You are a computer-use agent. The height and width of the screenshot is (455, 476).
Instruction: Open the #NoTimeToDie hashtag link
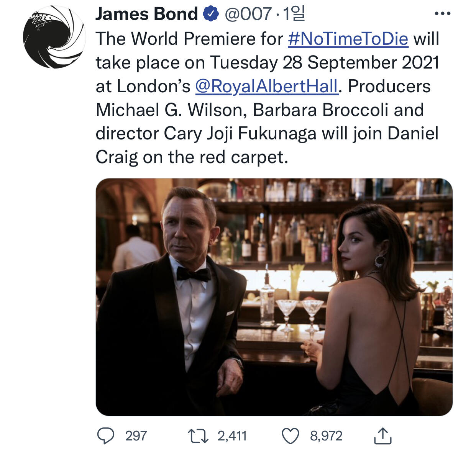point(348,39)
